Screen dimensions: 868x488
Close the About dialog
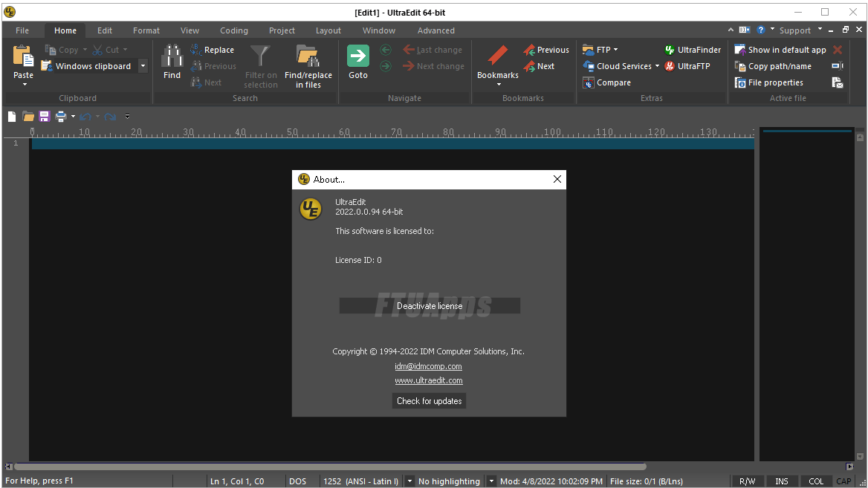557,179
